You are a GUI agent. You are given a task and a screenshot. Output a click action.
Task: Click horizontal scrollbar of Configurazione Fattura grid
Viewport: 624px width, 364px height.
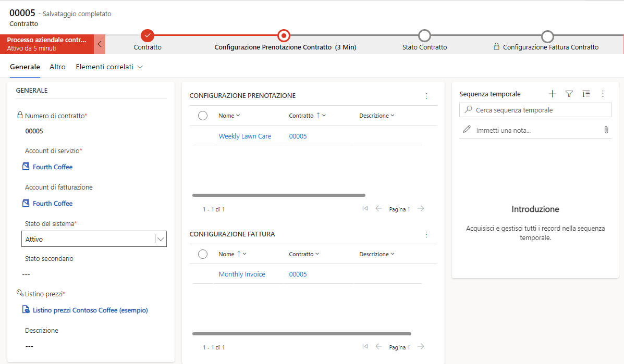[x=302, y=334]
